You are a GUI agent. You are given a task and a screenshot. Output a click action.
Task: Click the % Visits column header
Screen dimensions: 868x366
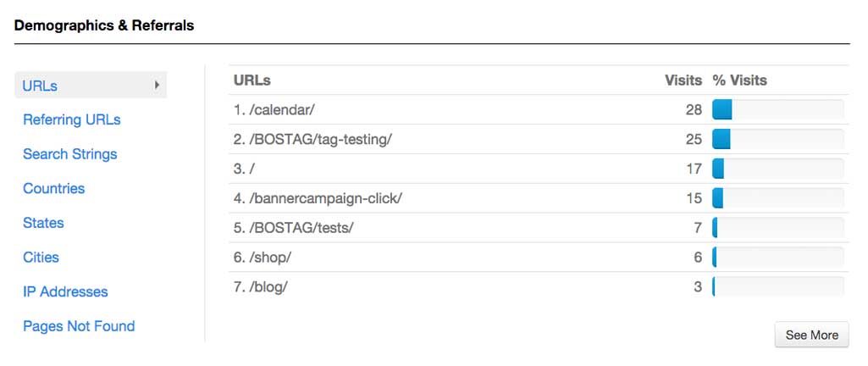[739, 80]
